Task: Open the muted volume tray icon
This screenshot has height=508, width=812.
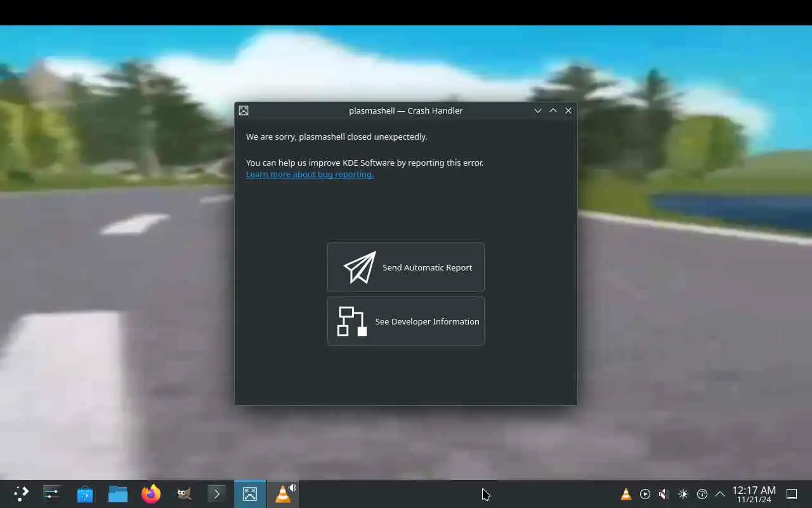Action: point(664,494)
